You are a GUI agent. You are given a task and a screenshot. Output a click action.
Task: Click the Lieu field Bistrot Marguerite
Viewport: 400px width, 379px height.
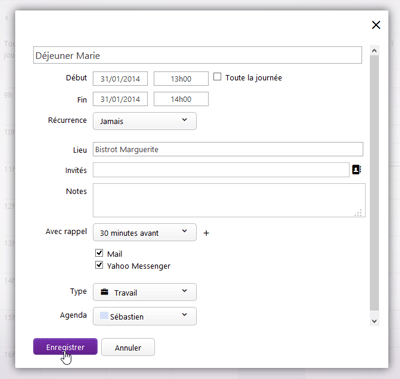click(228, 149)
